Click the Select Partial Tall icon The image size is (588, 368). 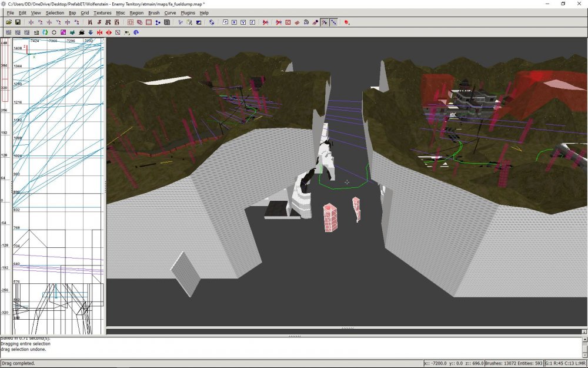pyautogui.click(x=108, y=22)
